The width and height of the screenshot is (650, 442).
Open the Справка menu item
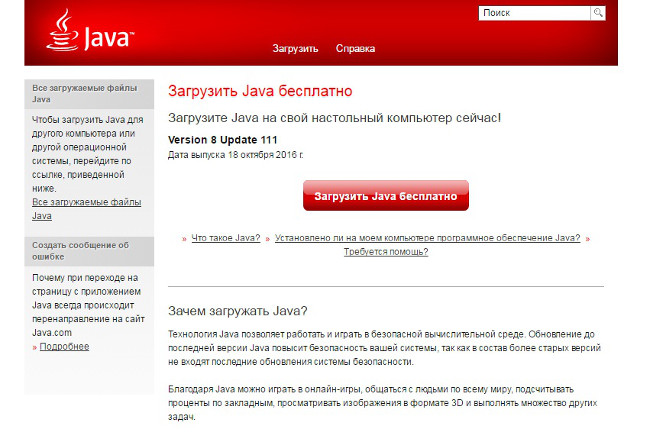pos(355,49)
